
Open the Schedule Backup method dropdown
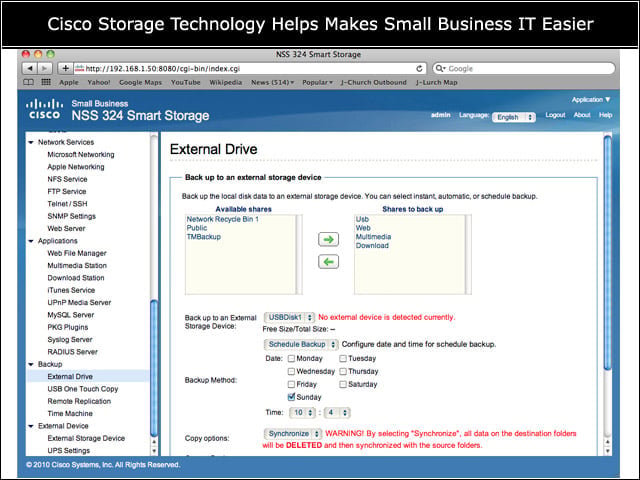301,344
